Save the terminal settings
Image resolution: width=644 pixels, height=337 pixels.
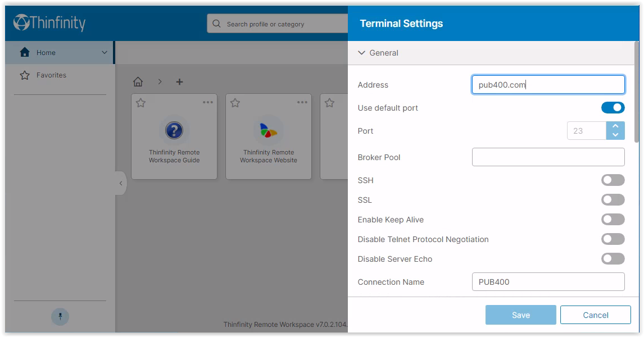click(x=521, y=315)
